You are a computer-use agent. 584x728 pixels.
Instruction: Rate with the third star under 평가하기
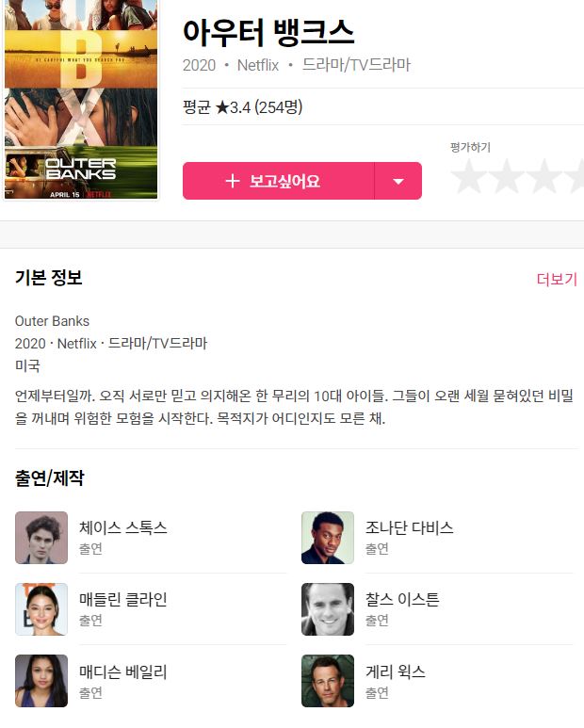(543, 176)
